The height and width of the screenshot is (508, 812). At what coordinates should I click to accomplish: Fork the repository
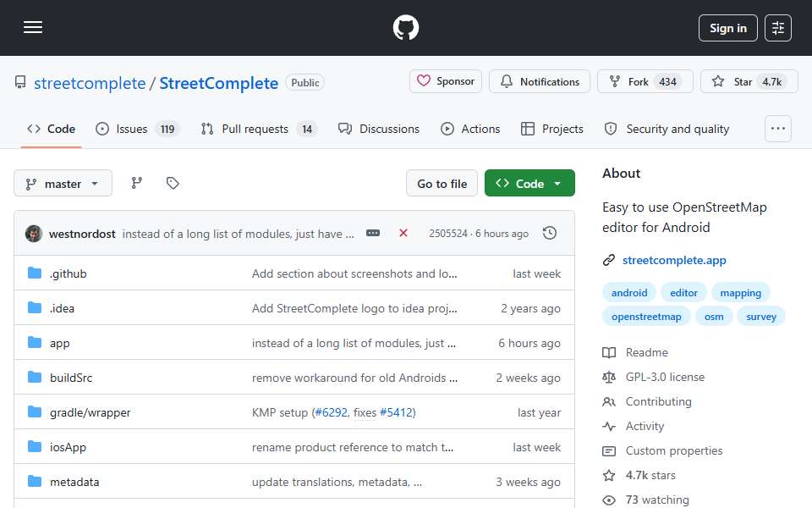(x=645, y=81)
